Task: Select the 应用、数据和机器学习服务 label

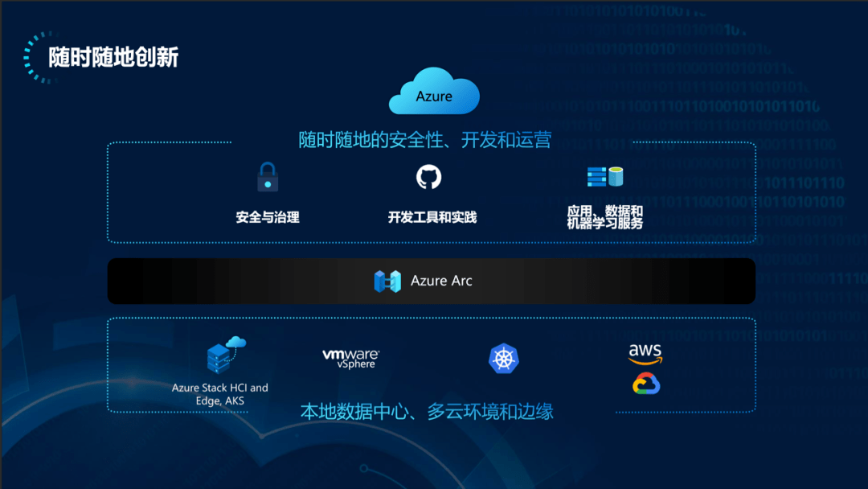Action: (605, 217)
